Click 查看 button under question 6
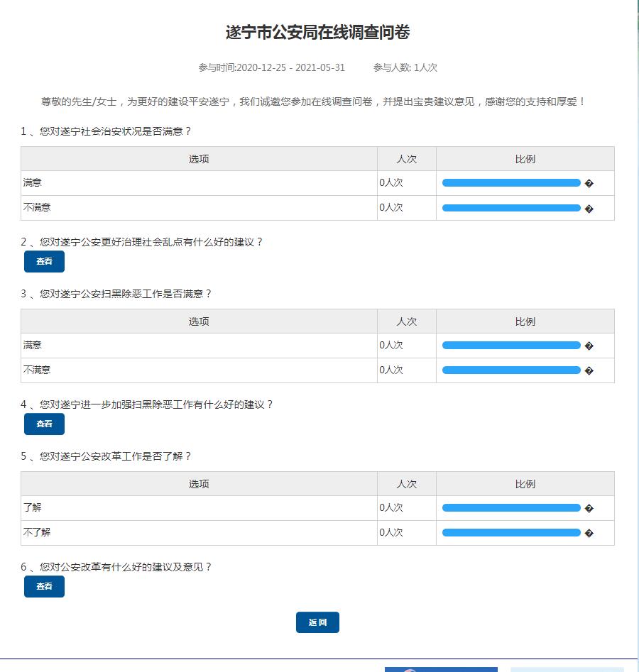 coord(44,586)
